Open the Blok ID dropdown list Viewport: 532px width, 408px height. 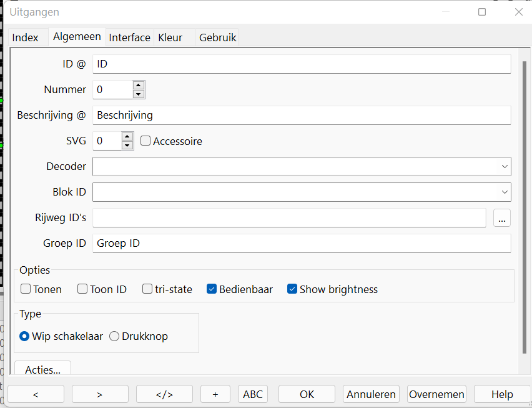(x=504, y=192)
